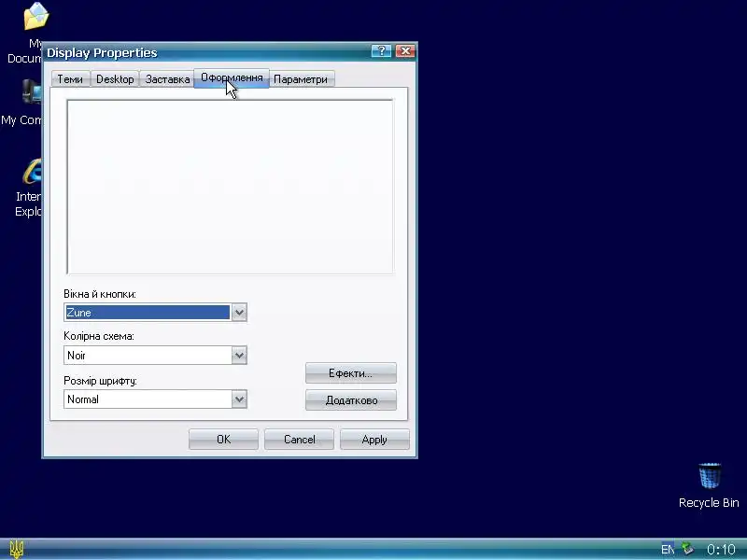The image size is (747, 560).
Task: Expand the Розмір шрифту dropdown arrow
Action: pos(239,399)
